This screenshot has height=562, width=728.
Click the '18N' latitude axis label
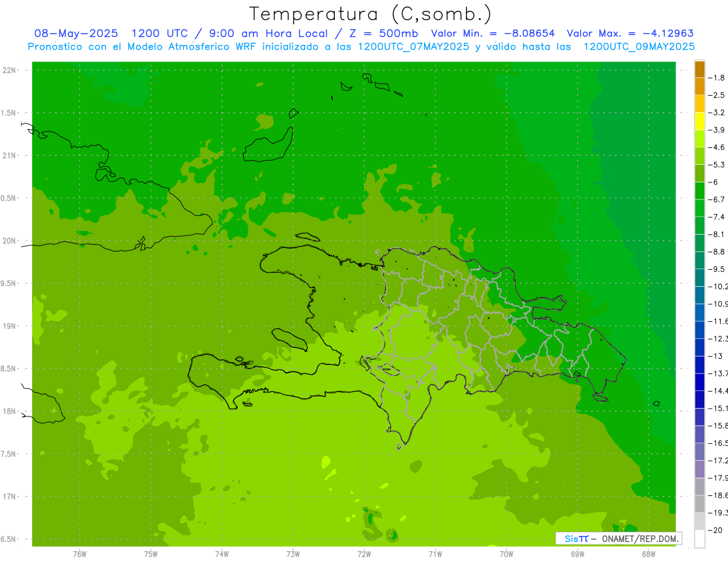(9, 412)
